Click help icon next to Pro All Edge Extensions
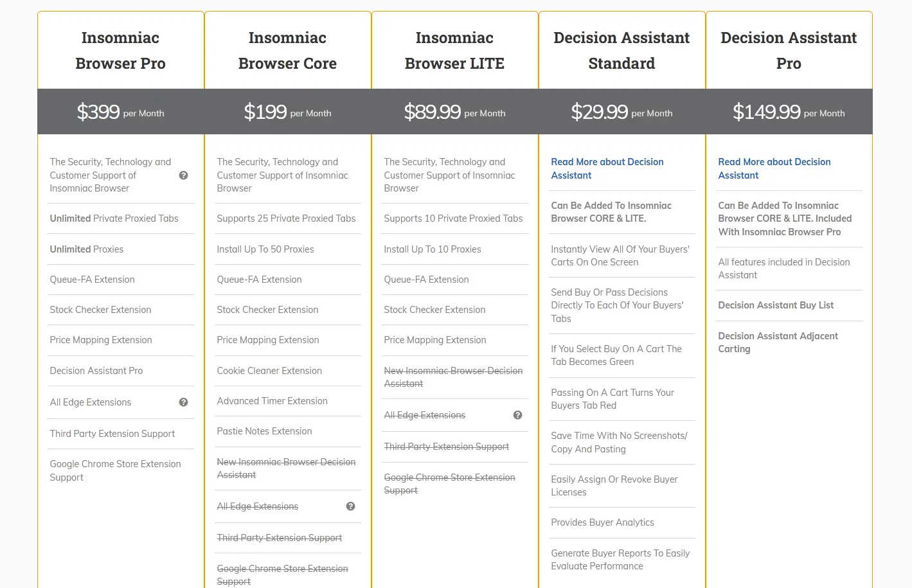Image resolution: width=912 pixels, height=588 pixels. 183,402
